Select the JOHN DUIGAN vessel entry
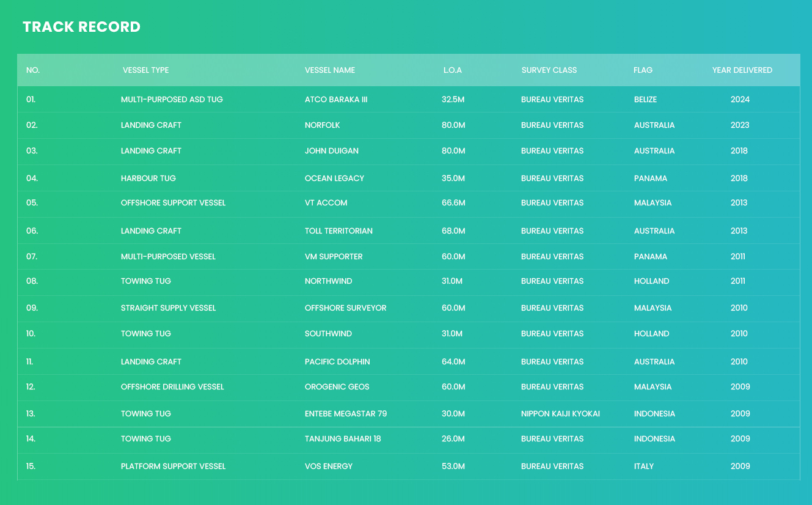This screenshot has width=812, height=505. coord(331,151)
